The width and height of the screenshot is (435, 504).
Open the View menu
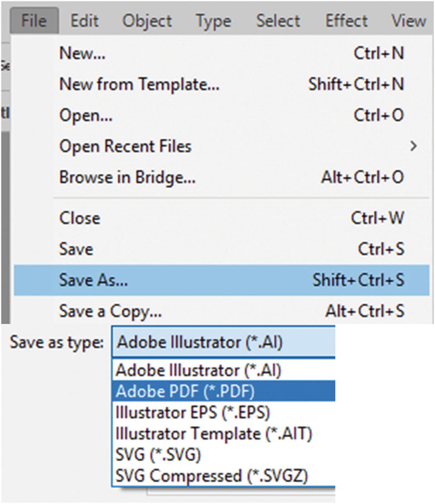tap(409, 21)
